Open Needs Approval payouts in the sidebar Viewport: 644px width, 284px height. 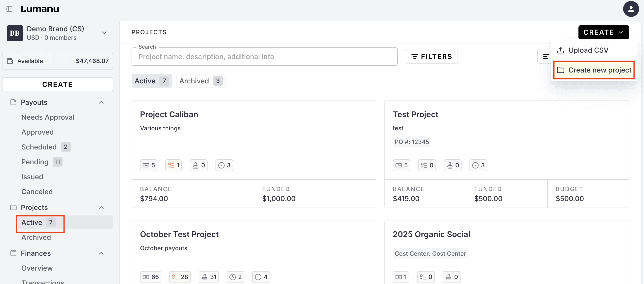click(48, 117)
